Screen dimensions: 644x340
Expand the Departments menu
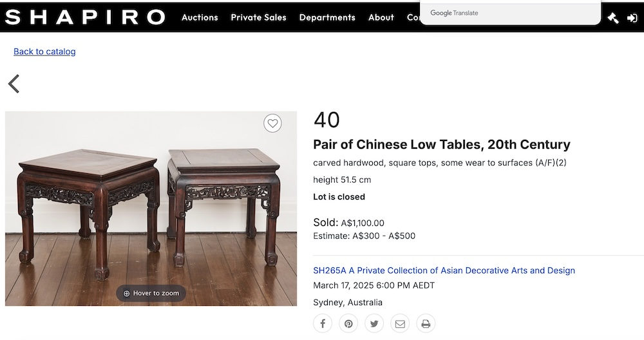[x=327, y=17]
